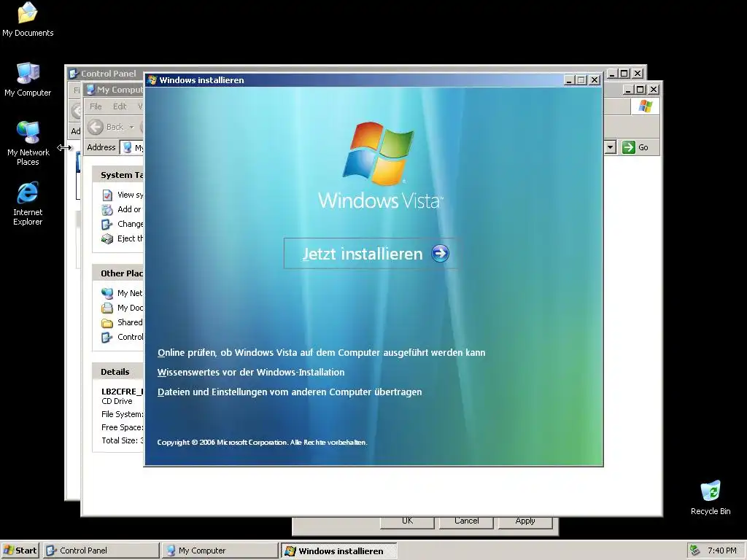Open File menu in My Computer window
Image resolution: width=747 pixels, height=560 pixels.
96,106
